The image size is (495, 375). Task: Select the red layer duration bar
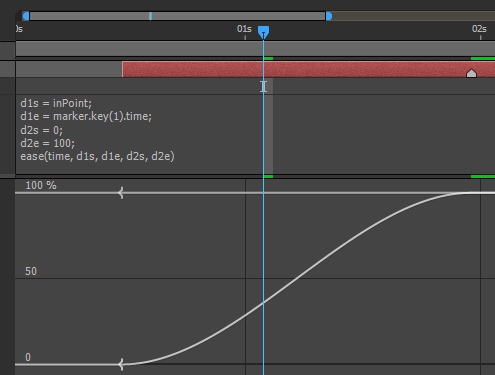(308, 69)
